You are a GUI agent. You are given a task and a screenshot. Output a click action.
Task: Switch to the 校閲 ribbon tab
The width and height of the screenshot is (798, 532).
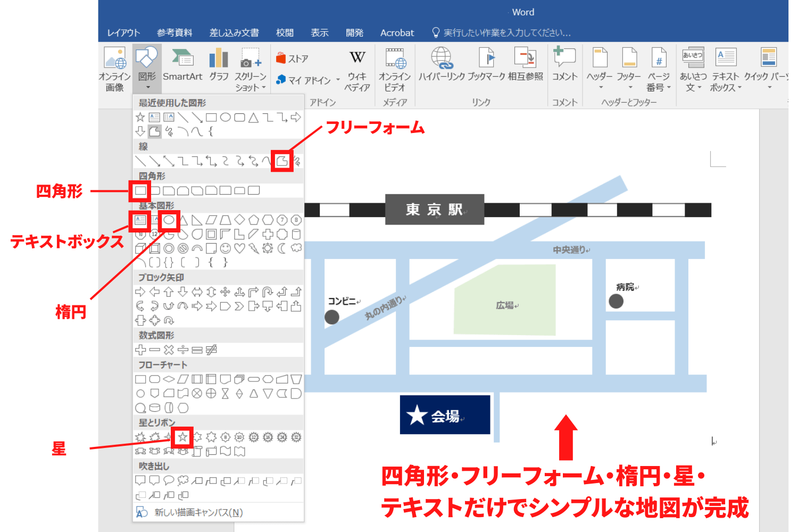[x=284, y=32]
